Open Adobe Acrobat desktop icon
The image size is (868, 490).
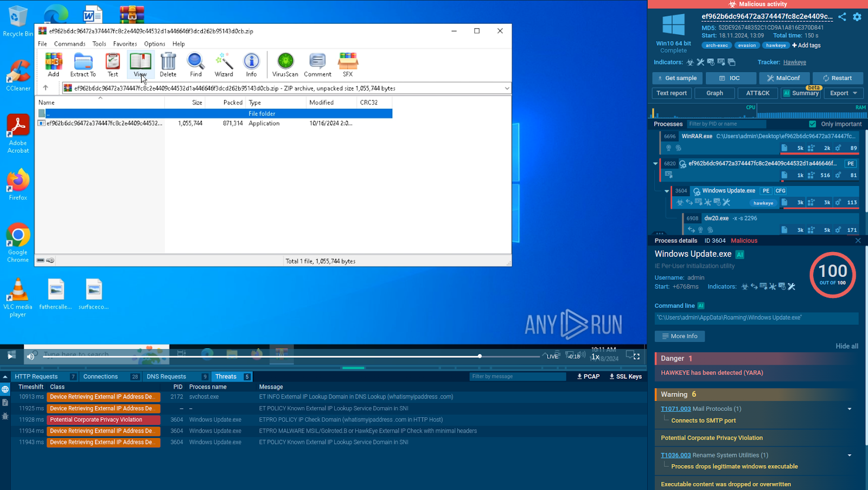point(18,134)
